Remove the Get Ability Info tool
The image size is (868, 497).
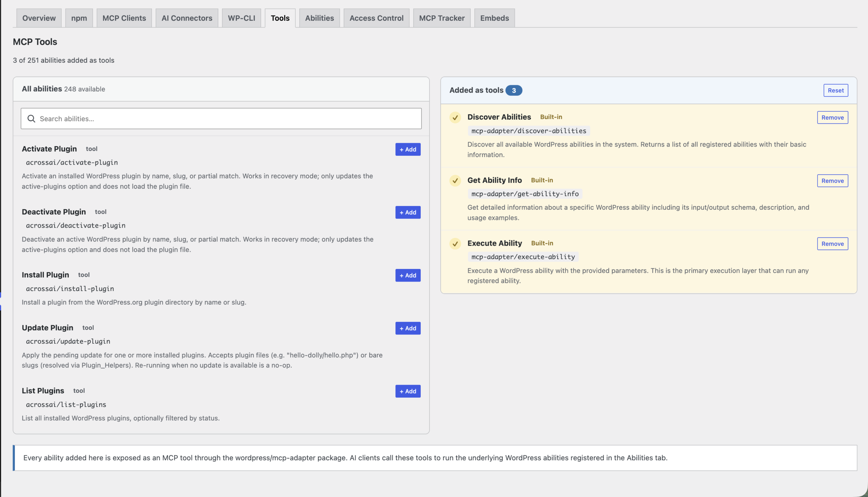click(832, 180)
